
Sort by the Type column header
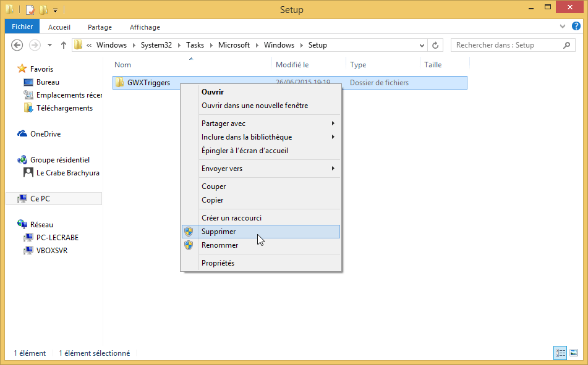358,64
